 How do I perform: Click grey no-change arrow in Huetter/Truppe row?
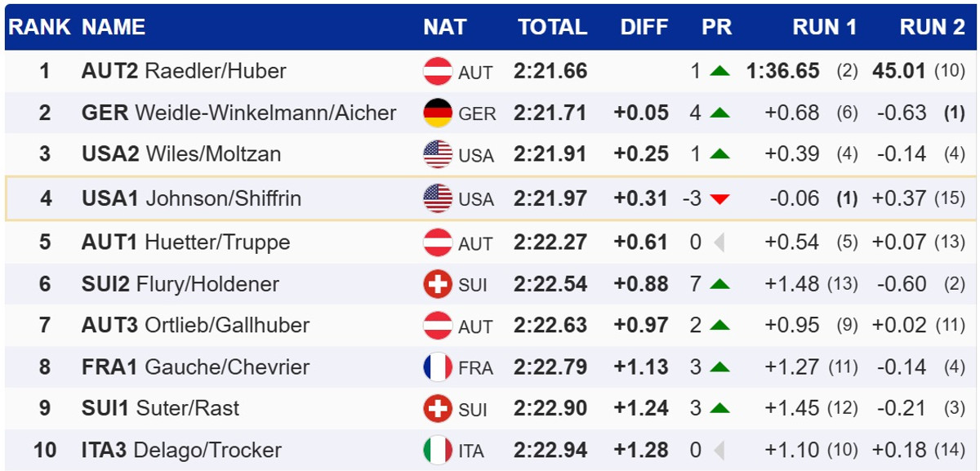click(719, 242)
